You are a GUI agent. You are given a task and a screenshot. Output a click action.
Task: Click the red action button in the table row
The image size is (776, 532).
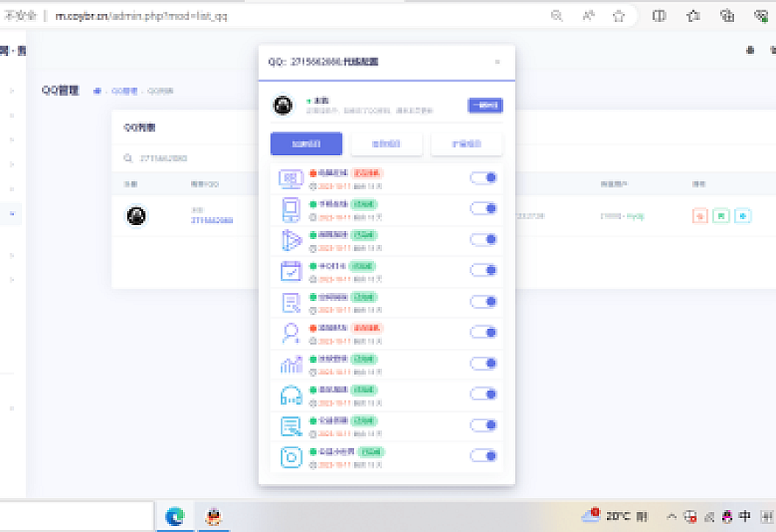tap(699, 215)
